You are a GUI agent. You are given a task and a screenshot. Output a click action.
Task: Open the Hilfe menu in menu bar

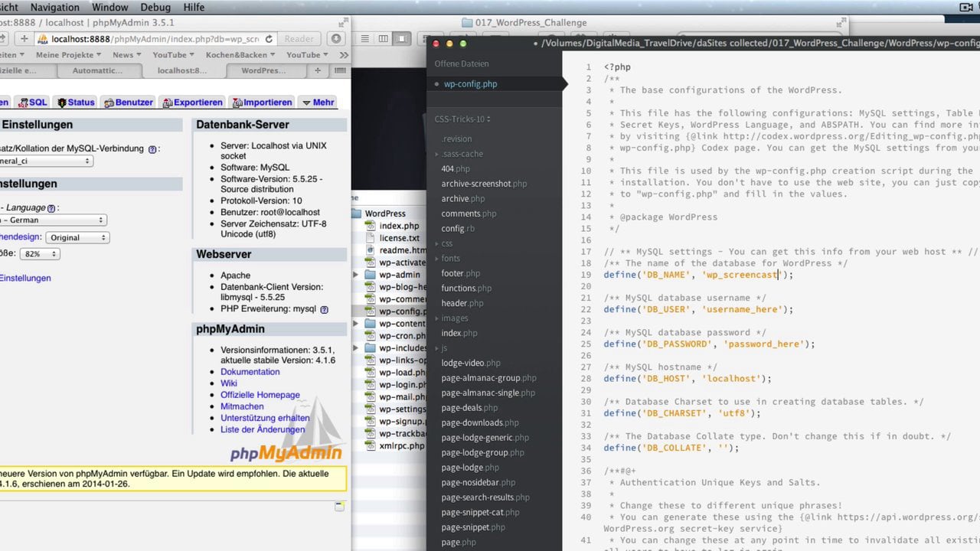click(194, 7)
